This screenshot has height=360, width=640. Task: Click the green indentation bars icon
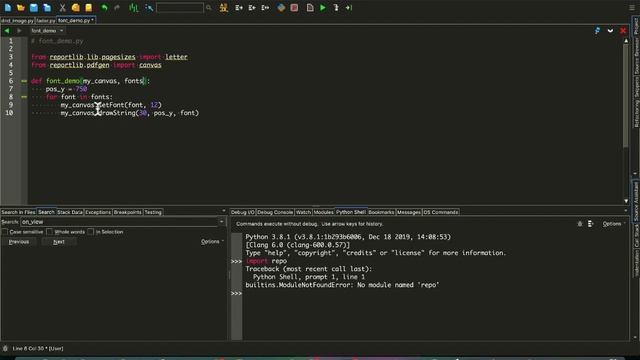[x=133, y=7]
